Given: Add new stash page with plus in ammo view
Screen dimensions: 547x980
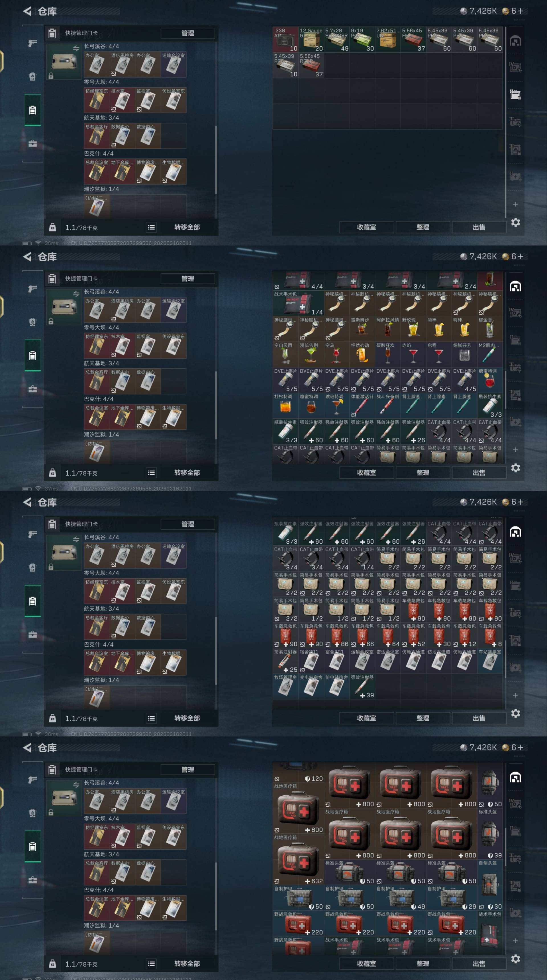Looking at the screenshot, I should pyautogui.click(x=515, y=204).
